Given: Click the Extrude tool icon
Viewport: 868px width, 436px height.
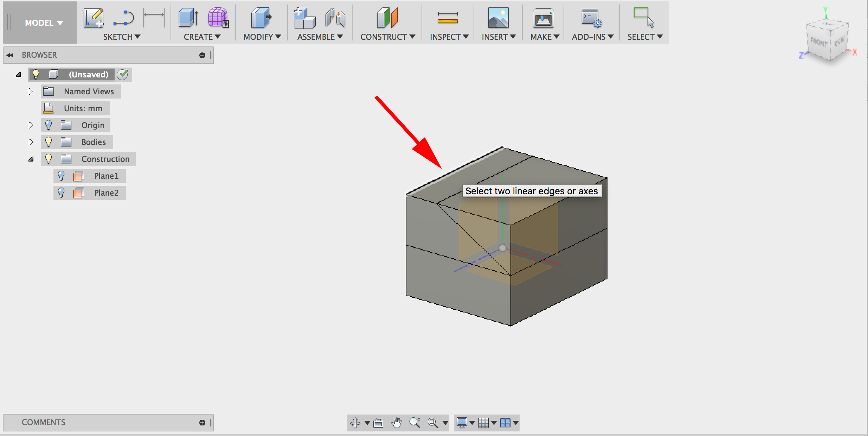Looking at the screenshot, I should coord(189,18).
